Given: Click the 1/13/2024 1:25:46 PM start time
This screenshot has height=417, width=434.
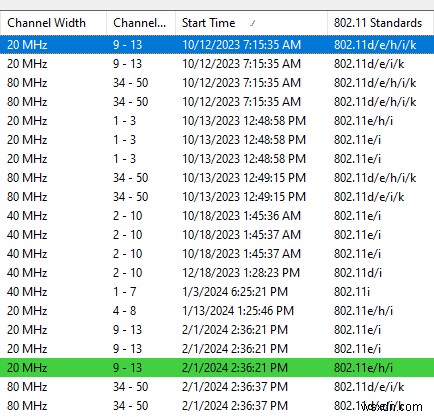Looking at the screenshot, I should tap(238, 311).
